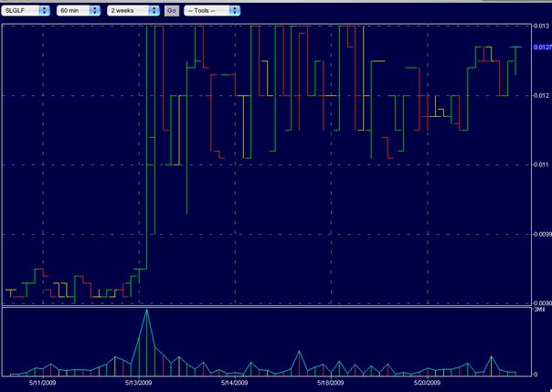
Task: Select the 5/20/2009 date marker
Action: coord(427,384)
